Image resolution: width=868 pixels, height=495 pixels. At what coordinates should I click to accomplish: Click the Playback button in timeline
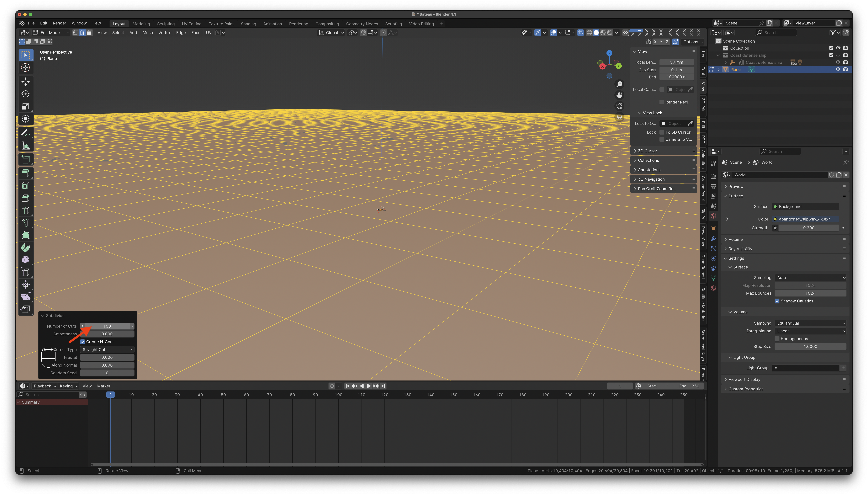[x=45, y=386]
